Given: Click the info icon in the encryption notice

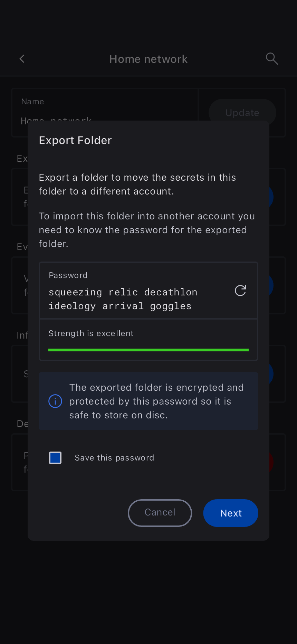Looking at the screenshot, I should 55,401.
